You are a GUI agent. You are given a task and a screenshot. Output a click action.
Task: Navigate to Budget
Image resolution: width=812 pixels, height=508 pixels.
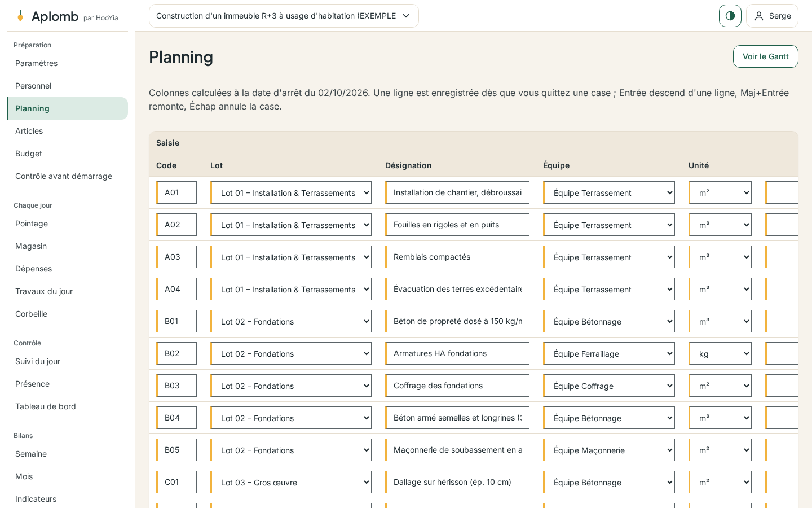click(67, 154)
